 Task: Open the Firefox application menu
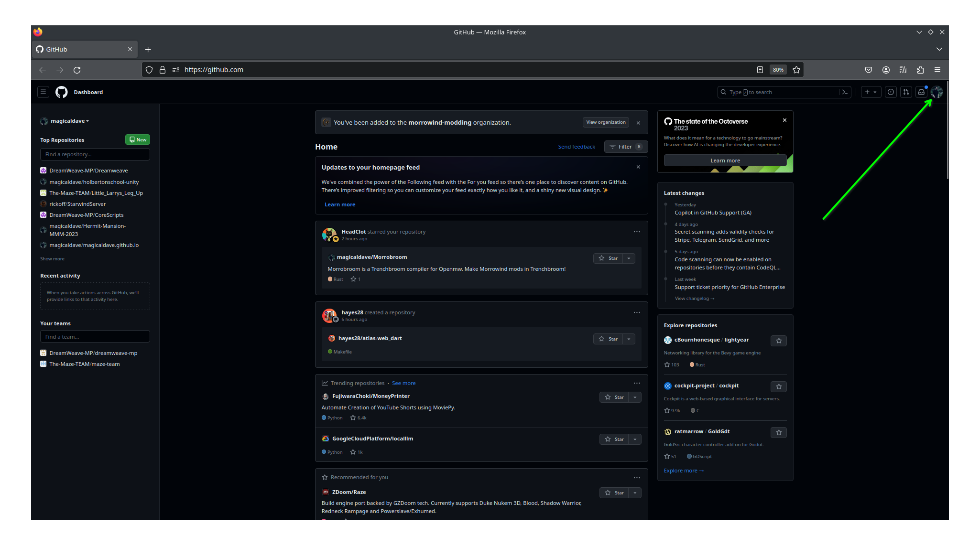tap(937, 70)
